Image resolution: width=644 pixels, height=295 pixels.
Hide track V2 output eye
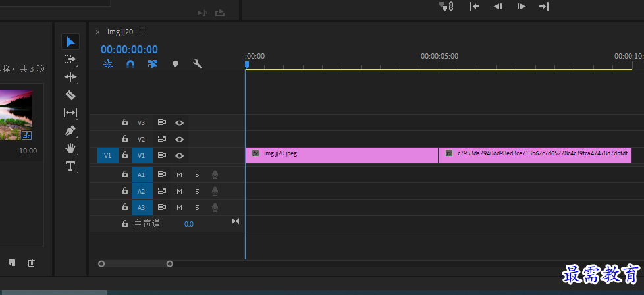pyautogui.click(x=180, y=140)
